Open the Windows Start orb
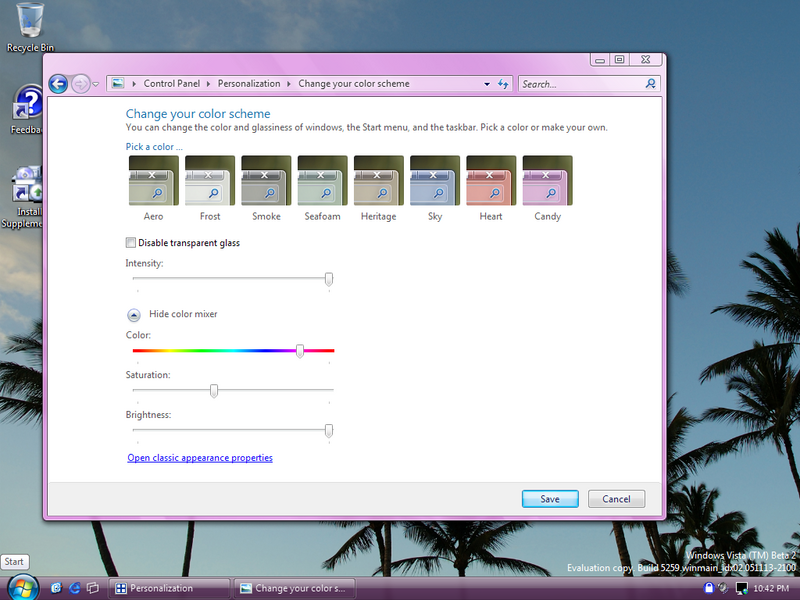 [23, 587]
